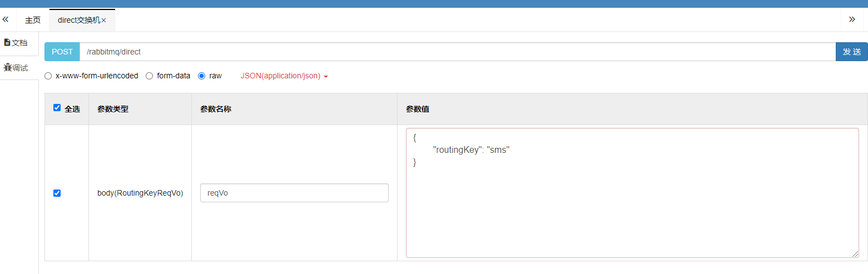Open the 文档 sidebar tab
The width and height of the screenshot is (868, 274).
point(16,43)
